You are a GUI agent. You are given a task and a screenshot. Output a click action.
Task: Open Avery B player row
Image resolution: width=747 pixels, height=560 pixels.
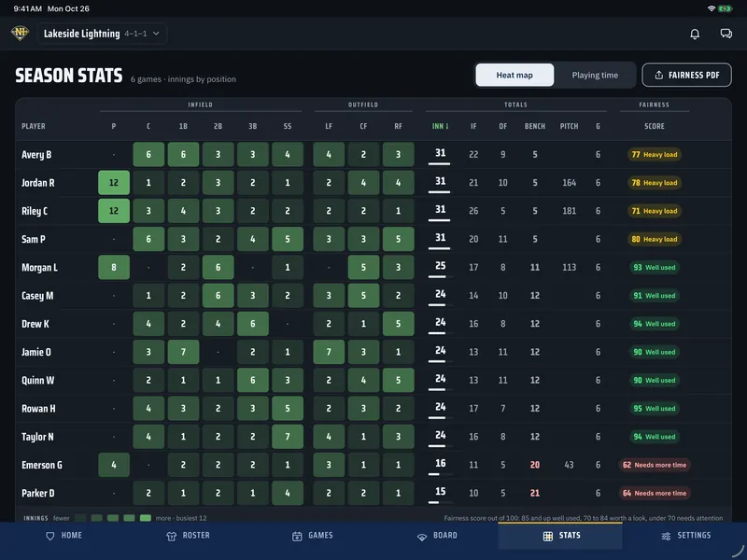[x=373, y=154]
